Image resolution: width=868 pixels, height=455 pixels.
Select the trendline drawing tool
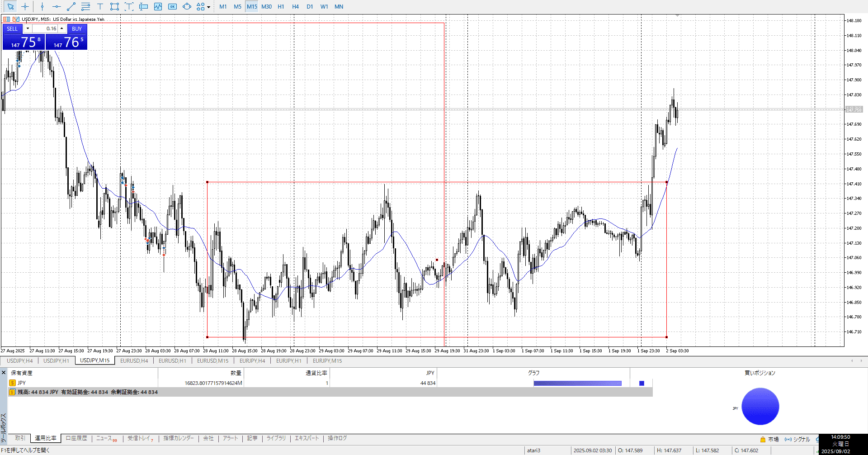click(71, 7)
